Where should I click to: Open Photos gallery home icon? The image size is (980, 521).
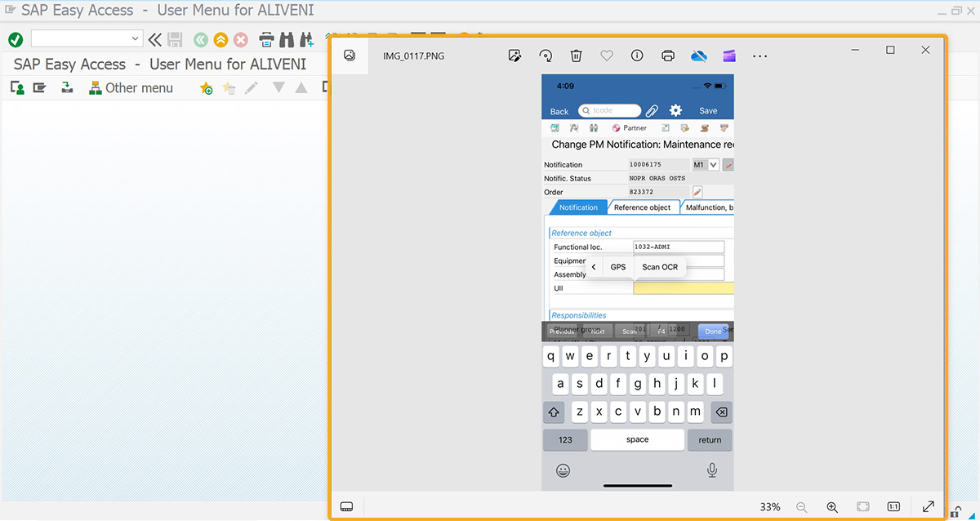click(350, 56)
